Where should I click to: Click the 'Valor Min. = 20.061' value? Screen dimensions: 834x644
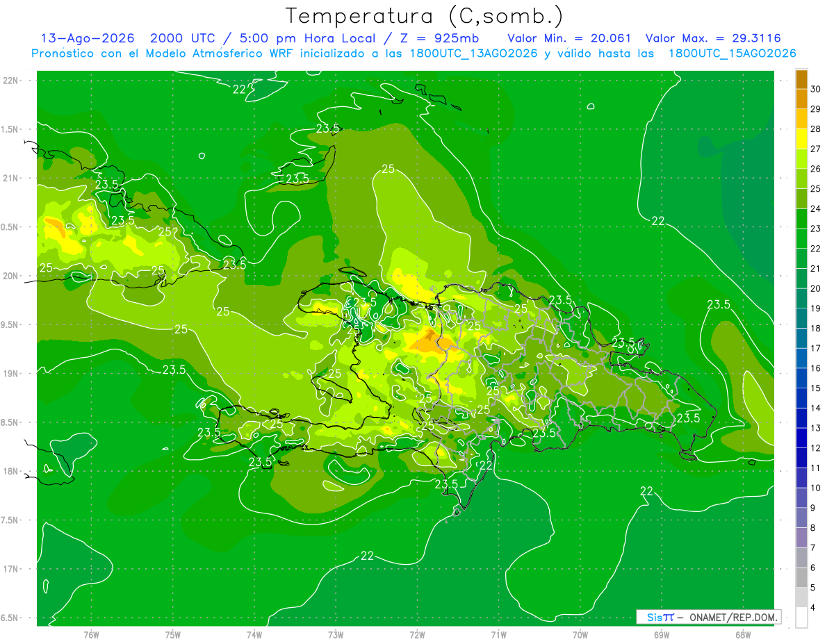click(x=569, y=38)
